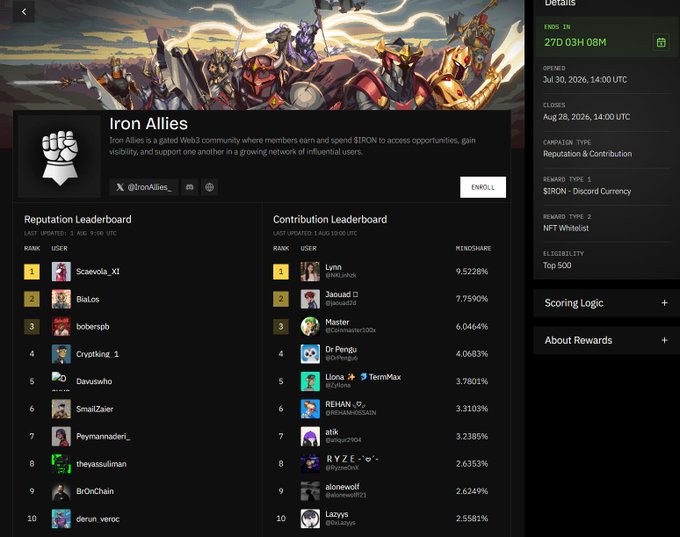The height and width of the screenshot is (537, 680).
Task: Open Cryptking_1 avatar image
Action: (x=61, y=354)
